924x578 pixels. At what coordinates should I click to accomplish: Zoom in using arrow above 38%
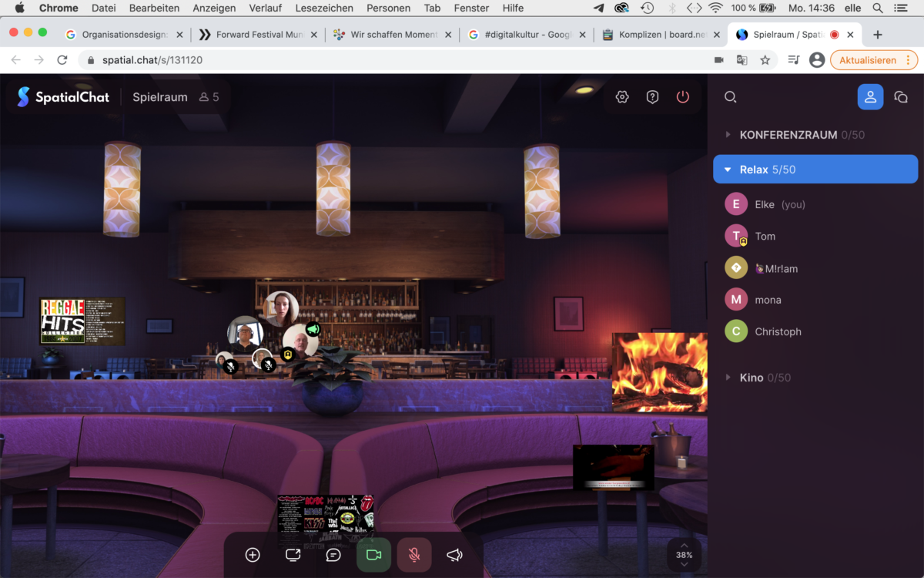point(684,545)
